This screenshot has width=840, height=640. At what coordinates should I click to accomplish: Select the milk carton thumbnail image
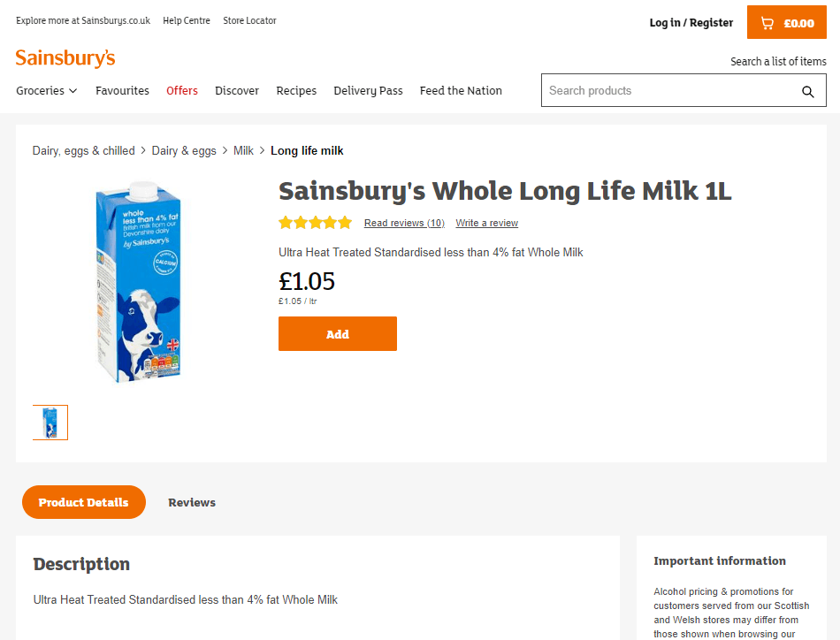(50, 423)
